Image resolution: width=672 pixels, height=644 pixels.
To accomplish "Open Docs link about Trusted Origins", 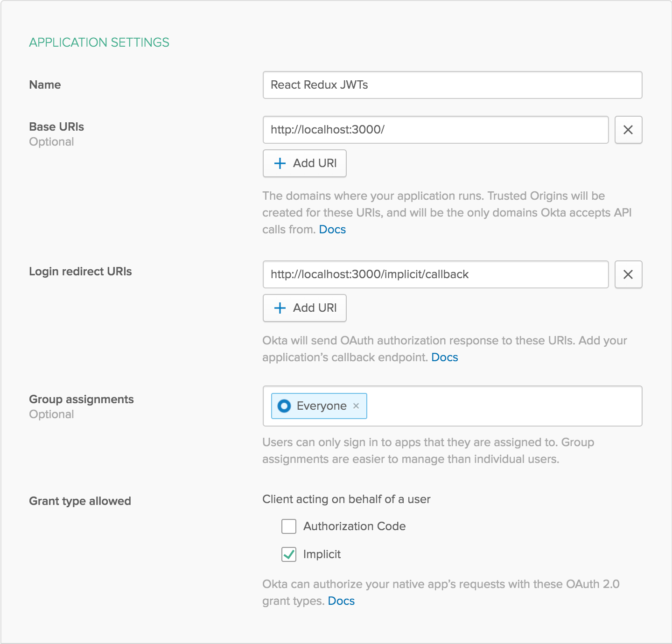I will pyautogui.click(x=332, y=230).
